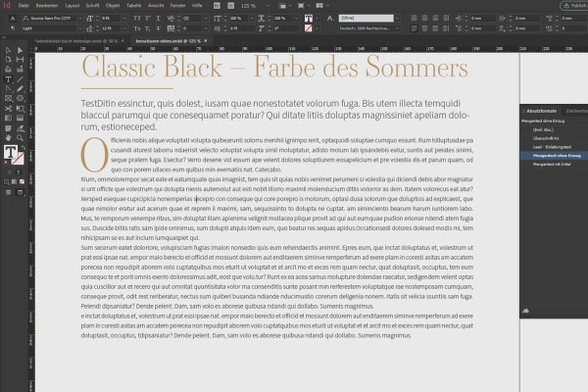The width and height of the screenshot is (588, 392).
Task: Open the zoom level 125 % dropdown
Action: click(268, 6)
